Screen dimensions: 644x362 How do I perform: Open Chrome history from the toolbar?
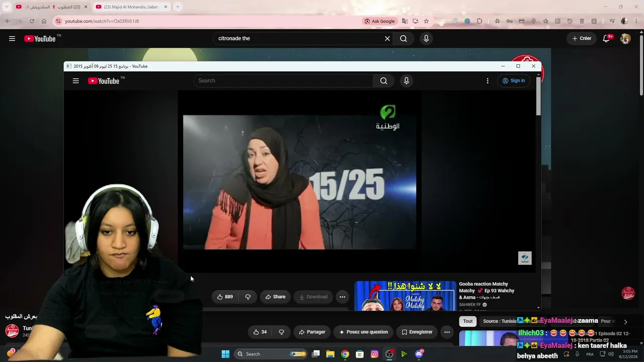570,21
